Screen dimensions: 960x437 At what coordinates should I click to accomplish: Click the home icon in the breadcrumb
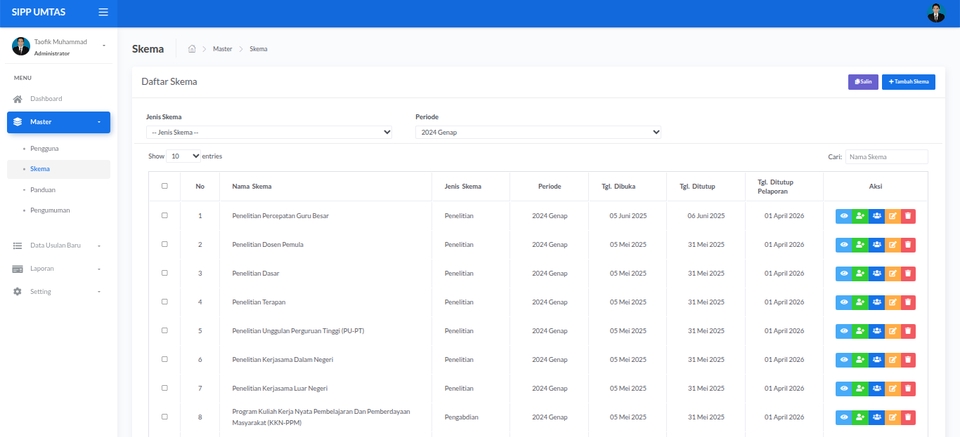tap(192, 49)
